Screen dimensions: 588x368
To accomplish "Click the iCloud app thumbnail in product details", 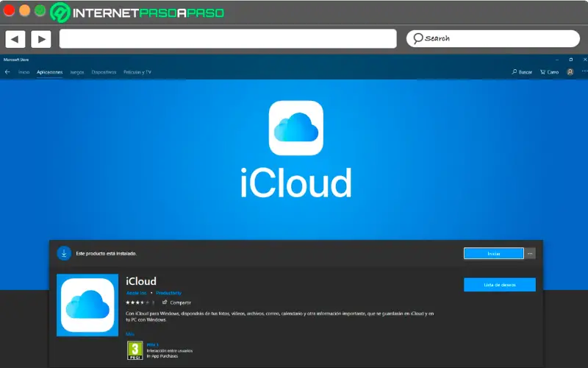I will [87, 305].
